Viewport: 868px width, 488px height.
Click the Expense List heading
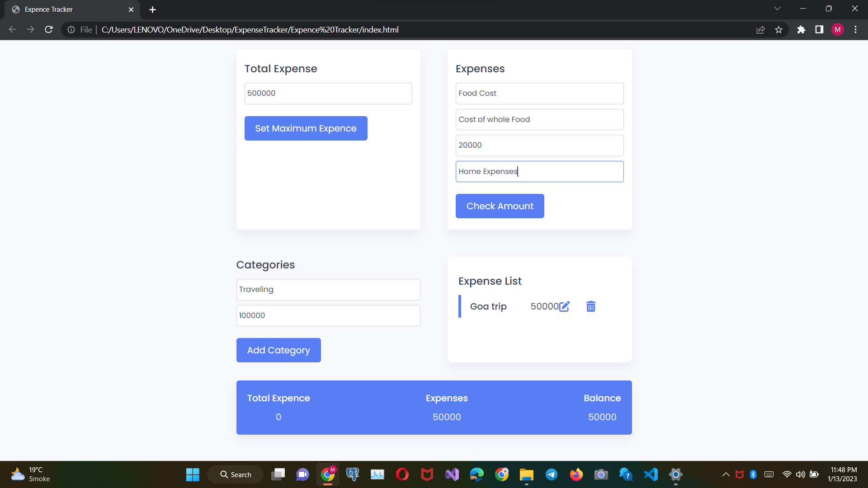pos(490,281)
